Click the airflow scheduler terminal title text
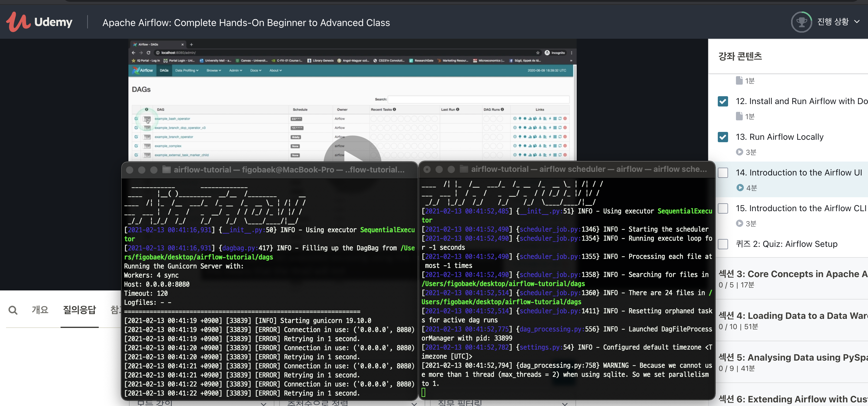Screen dimensions: 868x406 click(x=589, y=169)
